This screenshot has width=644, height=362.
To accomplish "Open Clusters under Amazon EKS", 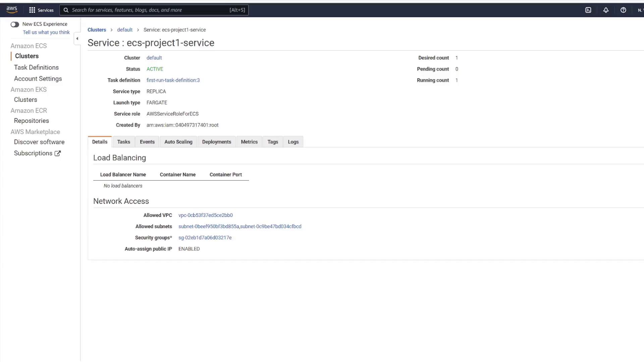I will (25, 100).
